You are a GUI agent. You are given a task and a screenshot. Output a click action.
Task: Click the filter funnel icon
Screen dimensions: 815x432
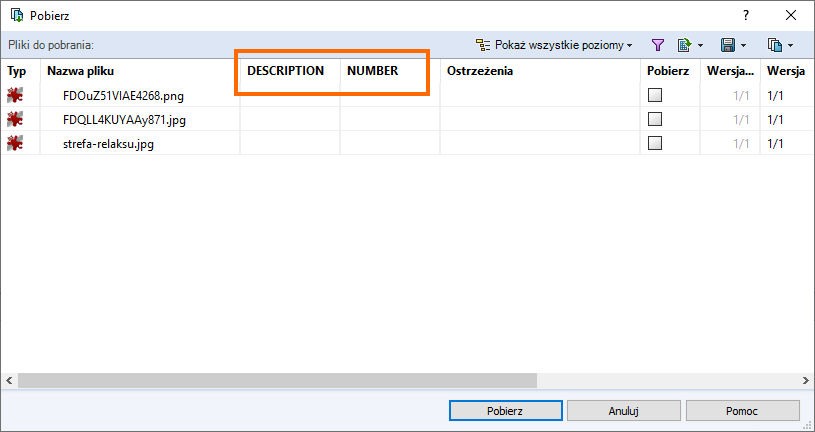tap(658, 45)
